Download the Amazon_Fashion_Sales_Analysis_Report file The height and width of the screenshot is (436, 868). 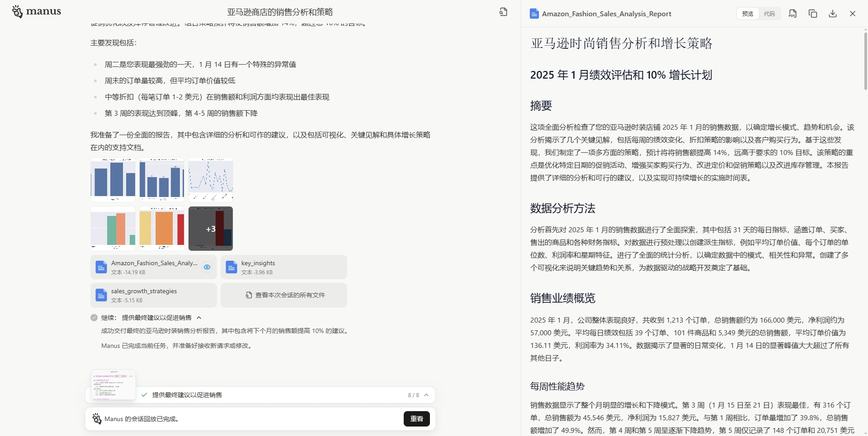click(833, 14)
